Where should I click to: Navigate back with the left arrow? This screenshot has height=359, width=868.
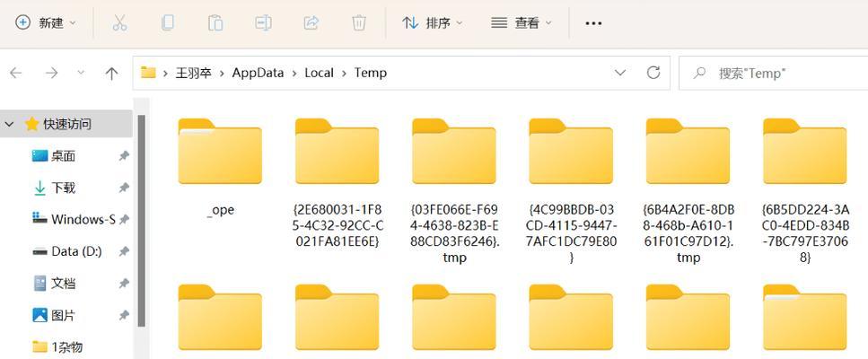pos(16,73)
